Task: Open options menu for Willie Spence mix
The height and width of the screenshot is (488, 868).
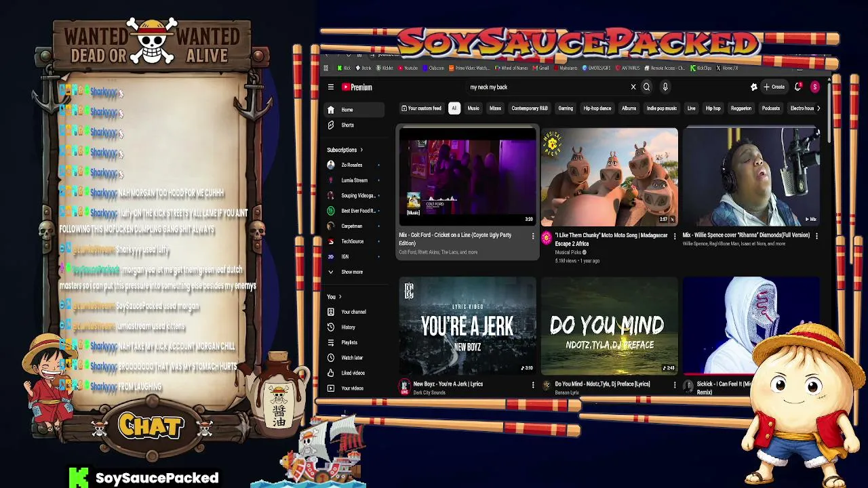Action: point(816,236)
